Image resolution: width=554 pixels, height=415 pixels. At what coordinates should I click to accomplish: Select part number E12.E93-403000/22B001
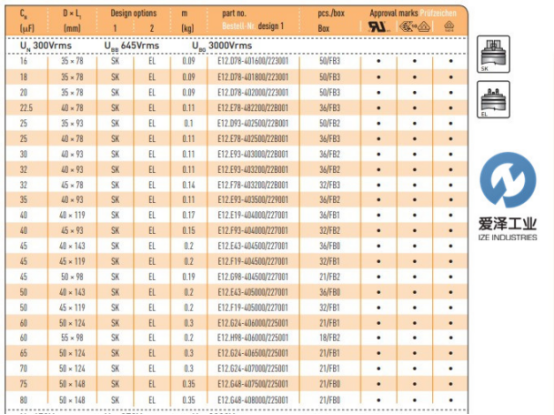pos(253,154)
